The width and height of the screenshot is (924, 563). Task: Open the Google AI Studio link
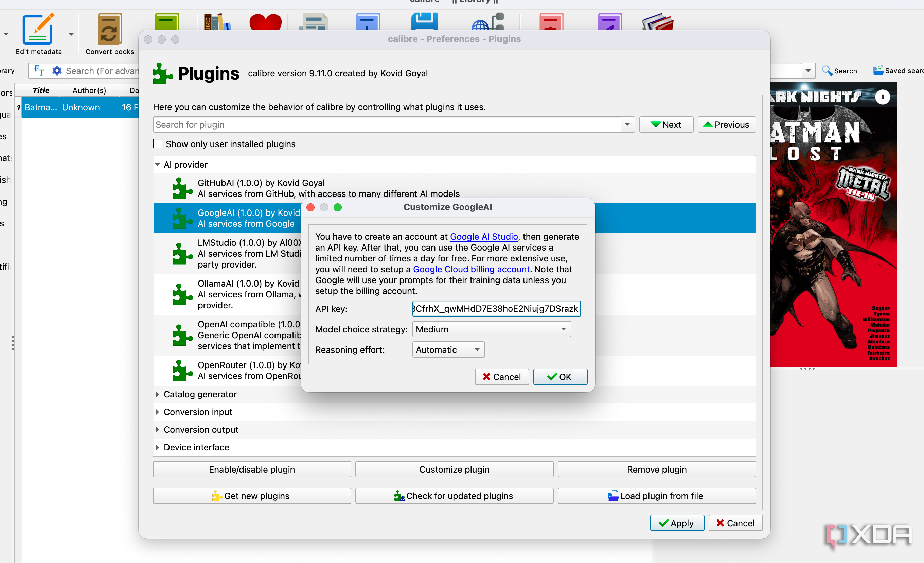point(484,237)
